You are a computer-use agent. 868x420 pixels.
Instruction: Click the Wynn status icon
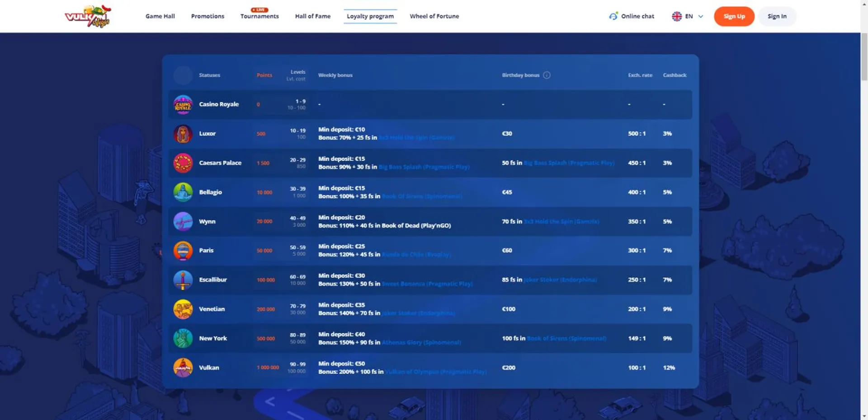[x=183, y=221]
